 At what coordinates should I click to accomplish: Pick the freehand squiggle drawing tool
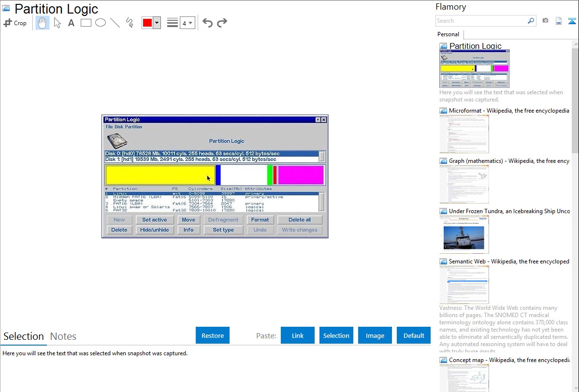(130, 23)
